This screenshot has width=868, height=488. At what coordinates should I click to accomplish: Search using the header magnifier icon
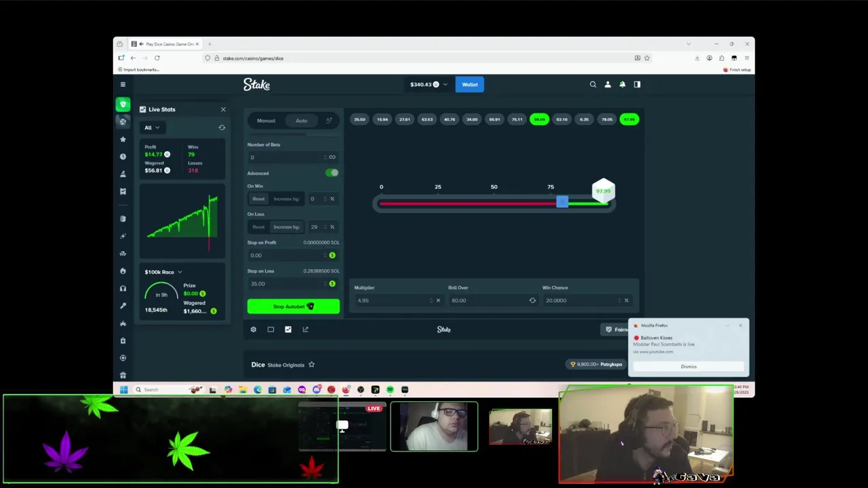(593, 85)
